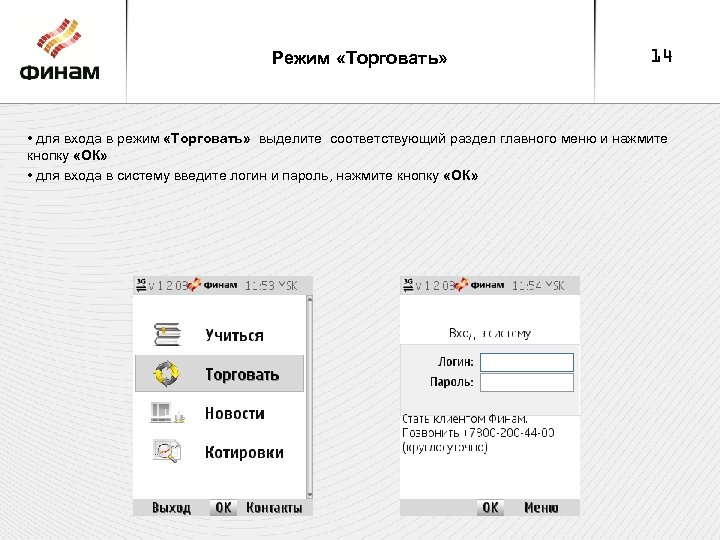Image resolution: width=720 pixels, height=540 pixels.
Task: Select the highlighted Торговать menu entry
Action: click(x=219, y=373)
